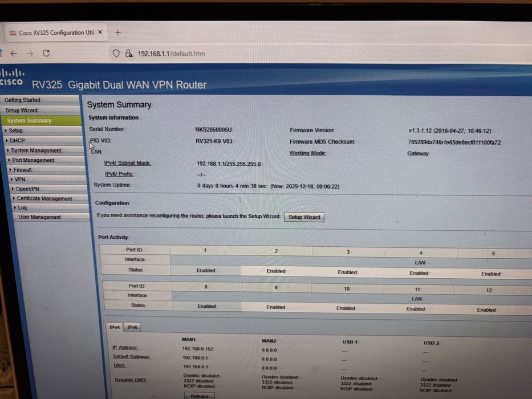This screenshot has width=532, height=399.
Task: Click the firmware MD5 checksum value
Action: [x=454, y=142]
